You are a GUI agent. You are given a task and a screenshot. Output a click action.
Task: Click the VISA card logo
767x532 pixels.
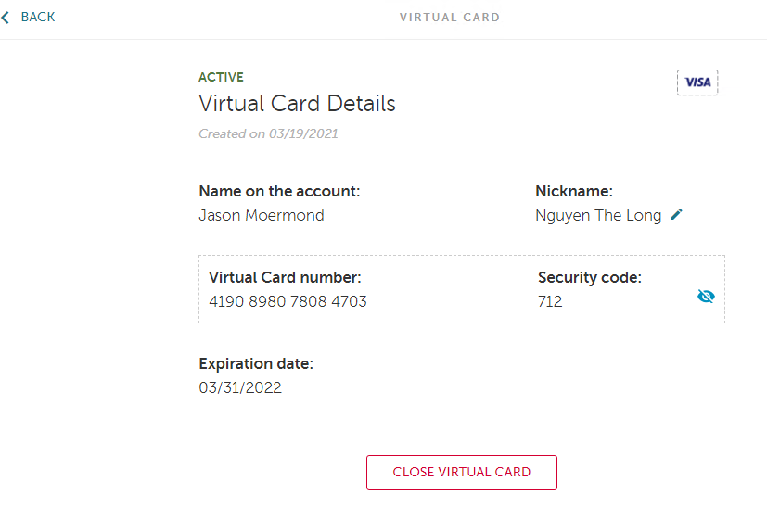697,82
